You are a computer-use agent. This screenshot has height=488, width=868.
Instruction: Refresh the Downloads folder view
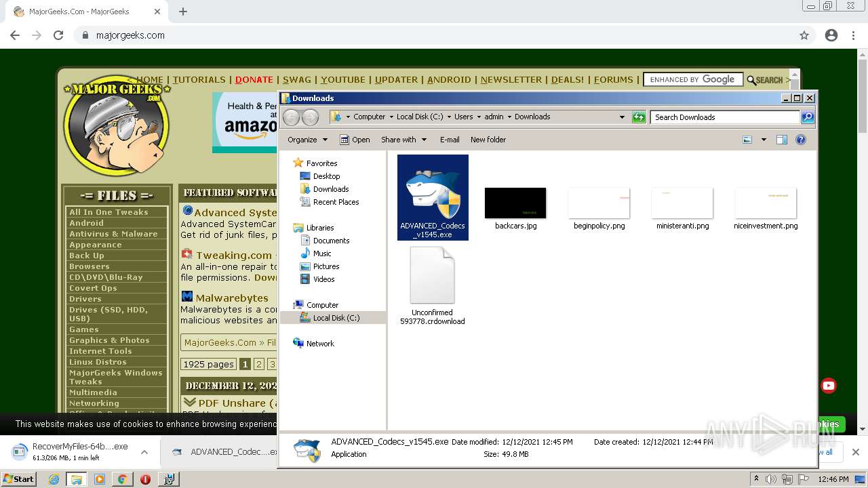pos(639,117)
